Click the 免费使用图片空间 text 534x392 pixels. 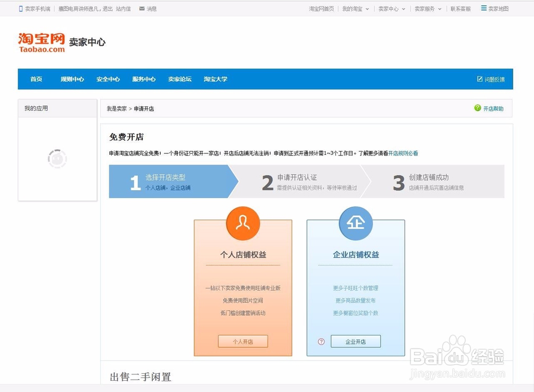pyautogui.click(x=243, y=300)
